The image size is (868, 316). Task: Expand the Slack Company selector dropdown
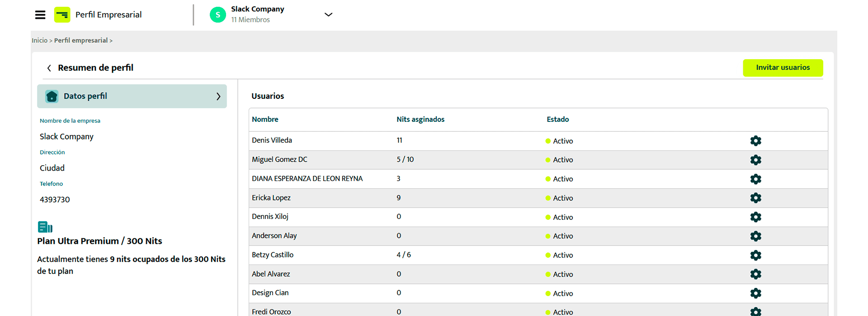(329, 14)
